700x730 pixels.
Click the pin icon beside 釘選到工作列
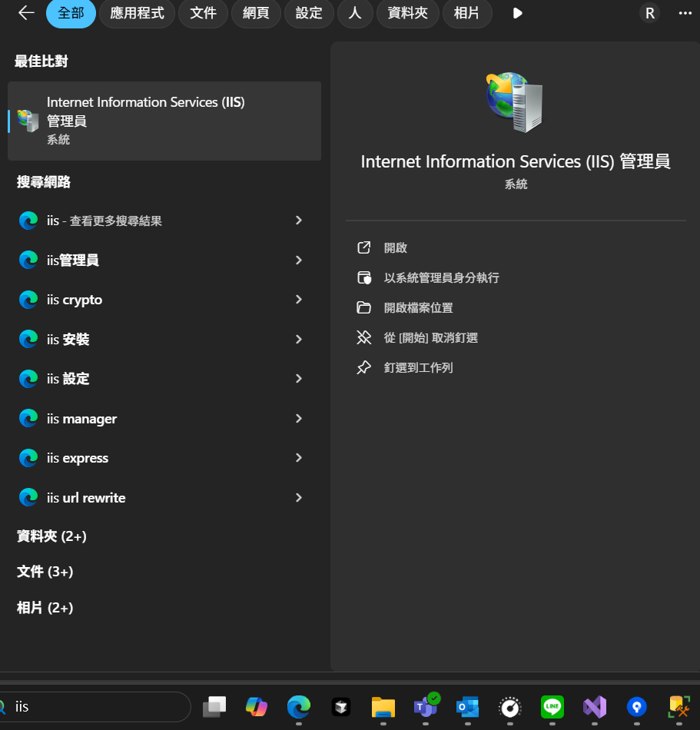tap(364, 368)
